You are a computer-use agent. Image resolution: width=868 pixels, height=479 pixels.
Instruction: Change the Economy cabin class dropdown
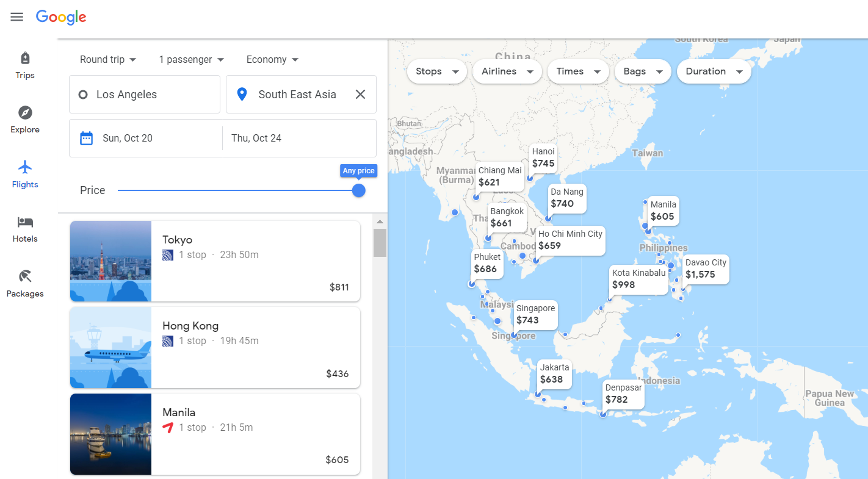(272, 60)
